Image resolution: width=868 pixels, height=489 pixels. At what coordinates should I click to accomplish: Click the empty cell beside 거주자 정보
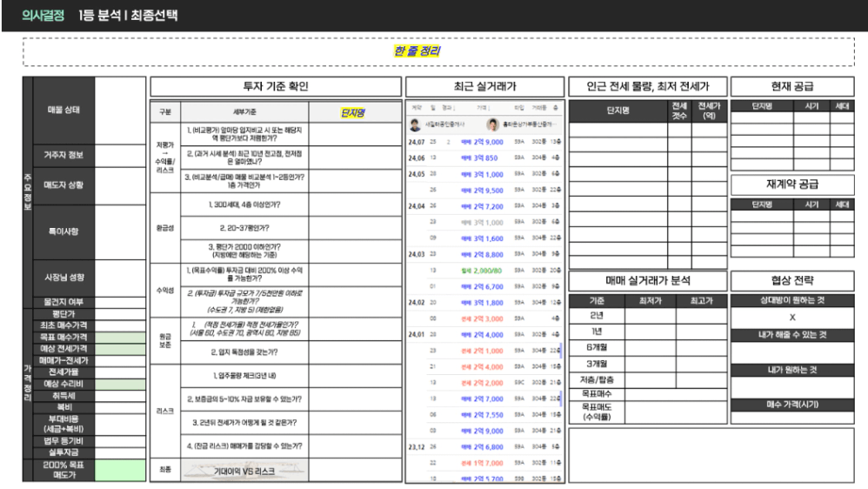coord(120,156)
